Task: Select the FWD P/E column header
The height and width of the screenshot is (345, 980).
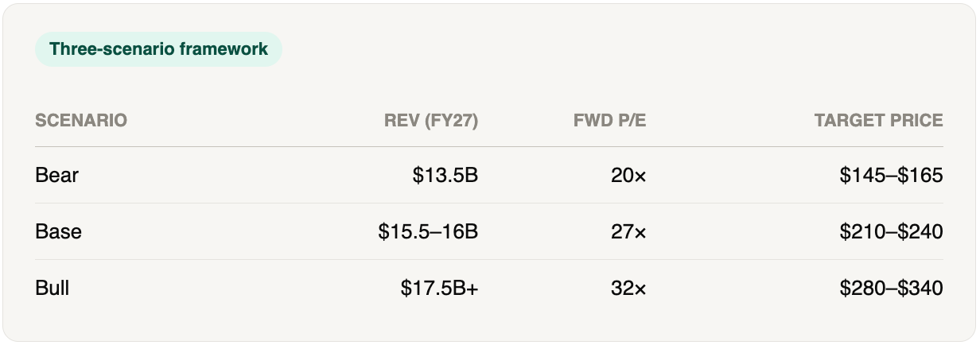Action: click(x=610, y=121)
